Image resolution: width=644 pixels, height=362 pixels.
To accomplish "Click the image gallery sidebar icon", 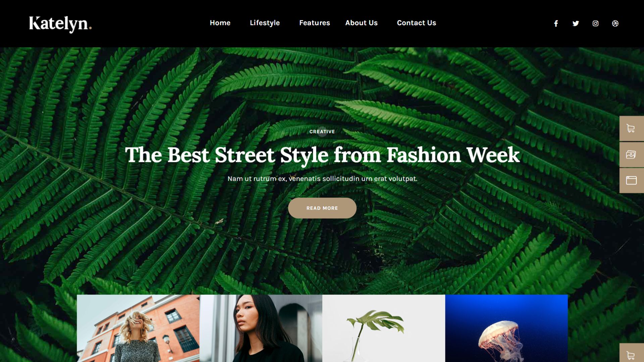I will (632, 155).
